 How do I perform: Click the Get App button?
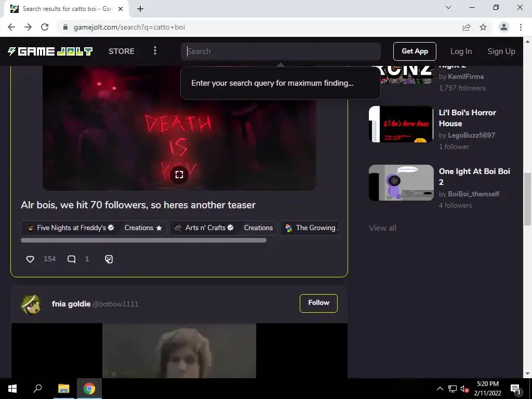pos(415,51)
